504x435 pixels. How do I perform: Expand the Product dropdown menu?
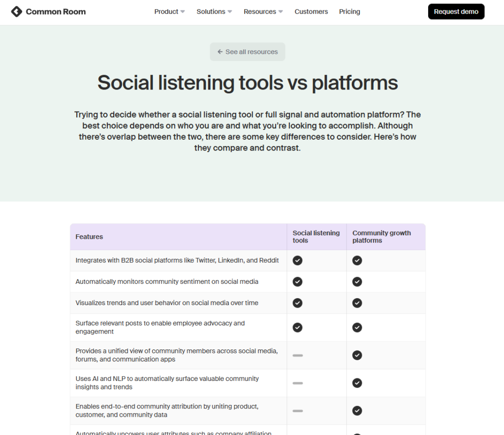click(x=169, y=11)
